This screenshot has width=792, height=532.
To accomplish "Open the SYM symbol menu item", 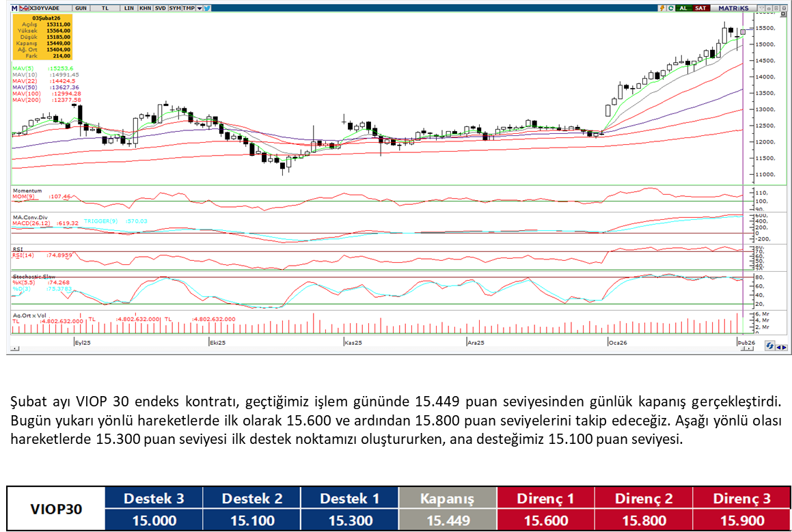I will coord(174,8).
